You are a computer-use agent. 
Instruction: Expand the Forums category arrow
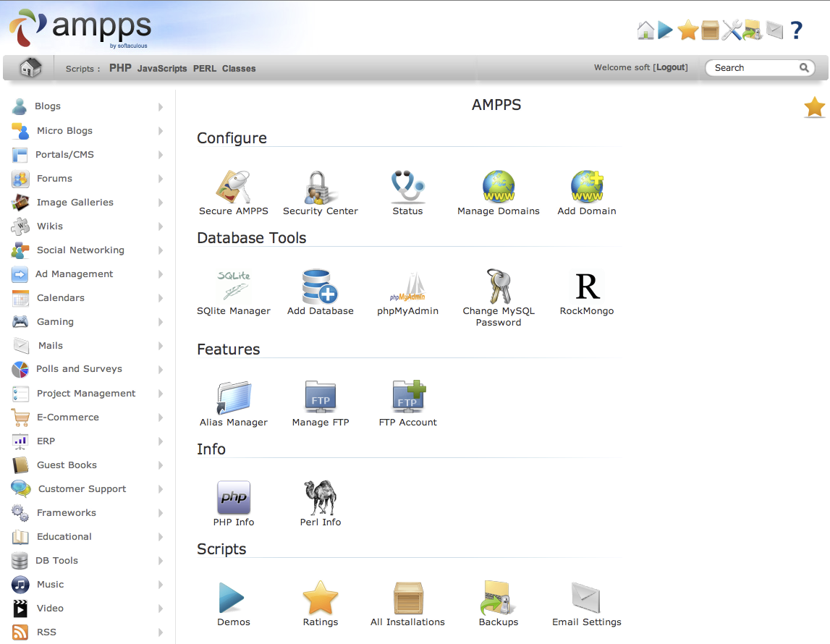(x=161, y=179)
